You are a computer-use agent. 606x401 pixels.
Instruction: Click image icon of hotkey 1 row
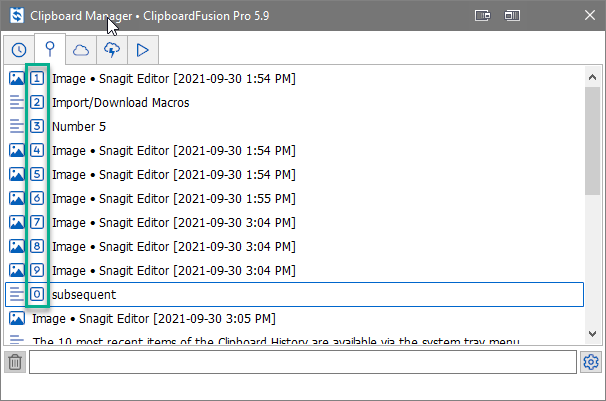(17, 78)
